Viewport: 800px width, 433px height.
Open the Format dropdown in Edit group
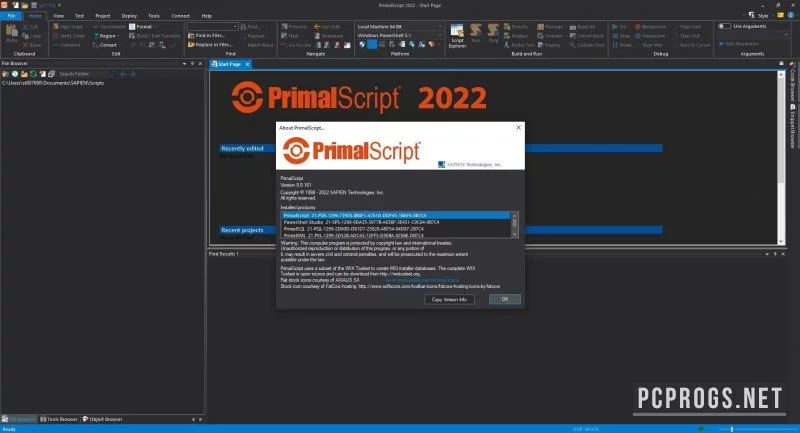point(143,27)
